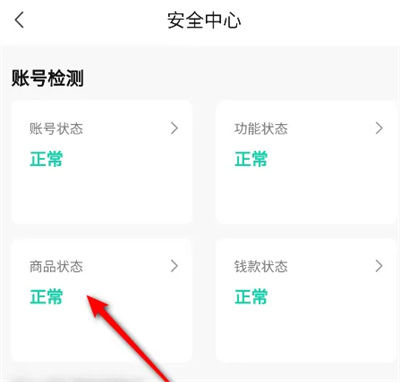Tap the blank space below 正常 in 钱款状态 card
The height and width of the screenshot is (382, 400).
[x=307, y=333]
